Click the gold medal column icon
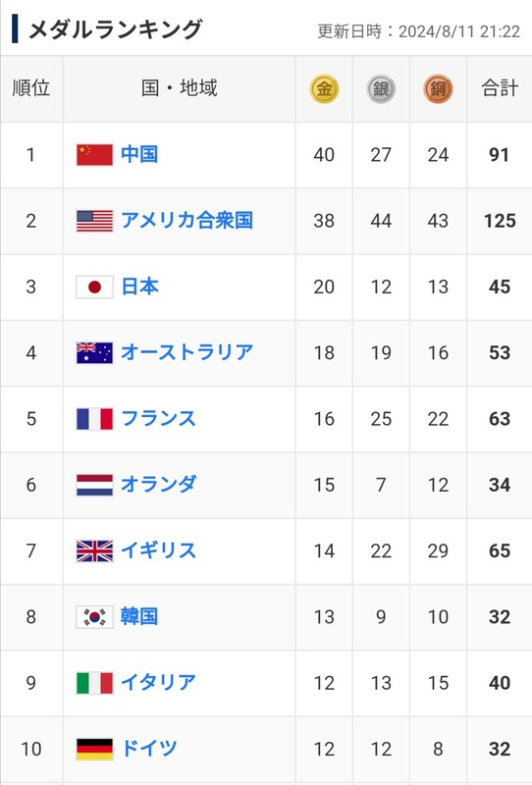 tap(324, 89)
